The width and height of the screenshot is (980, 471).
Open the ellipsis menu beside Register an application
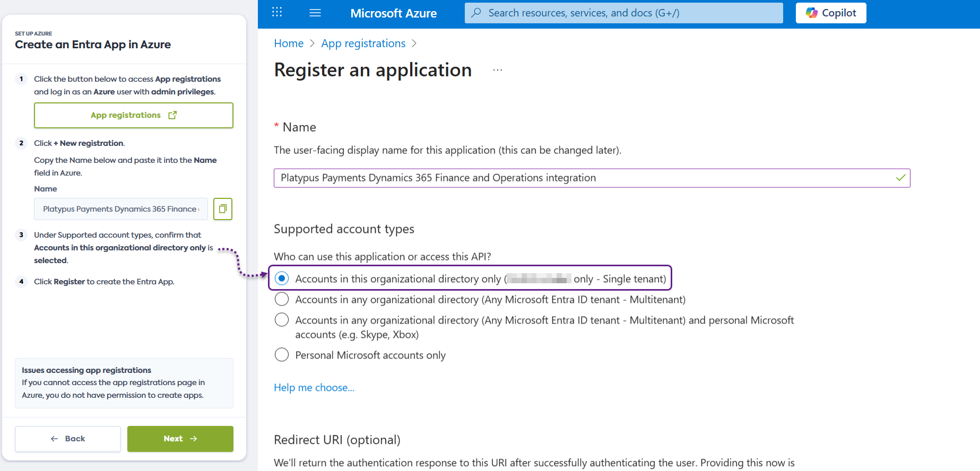point(497,70)
